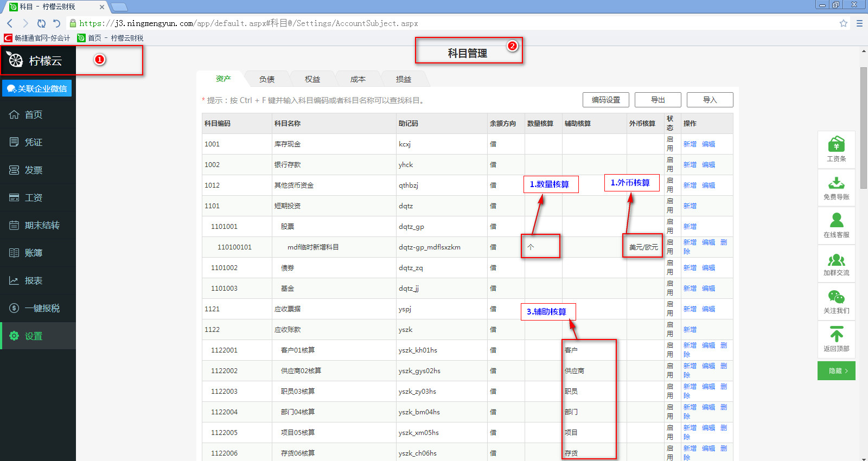Click the 编码设置 button
Image resolution: width=868 pixels, height=461 pixels.
click(x=605, y=100)
